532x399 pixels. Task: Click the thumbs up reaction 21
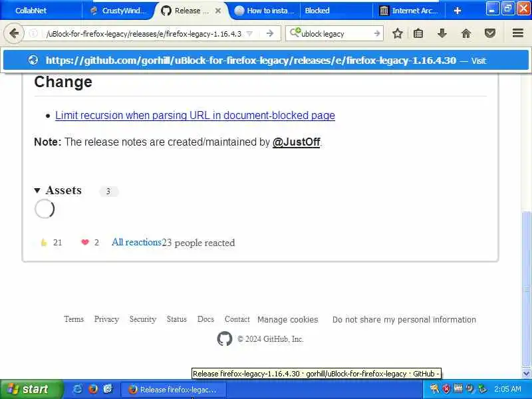click(51, 242)
